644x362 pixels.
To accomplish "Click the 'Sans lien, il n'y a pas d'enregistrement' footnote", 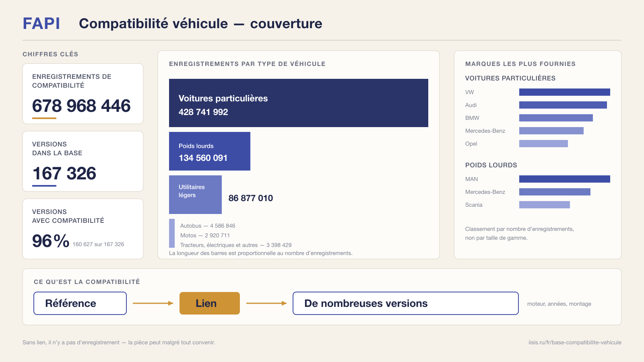I will click(x=119, y=342).
